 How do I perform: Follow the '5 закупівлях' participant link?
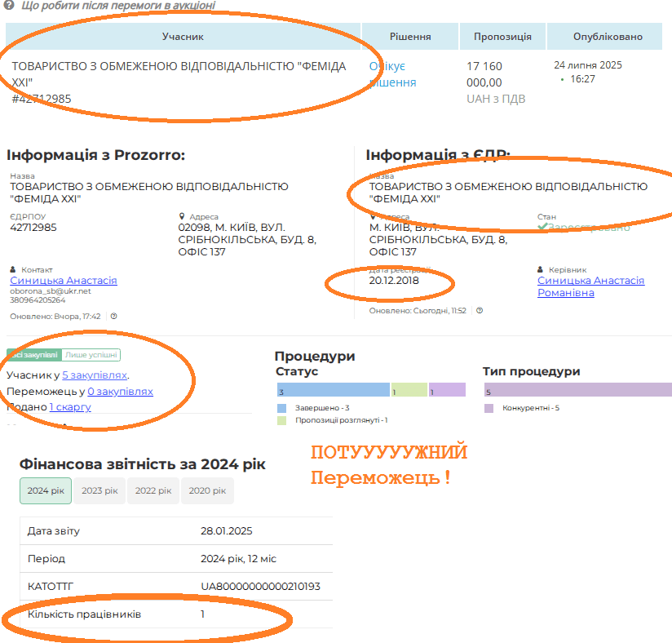click(95, 375)
